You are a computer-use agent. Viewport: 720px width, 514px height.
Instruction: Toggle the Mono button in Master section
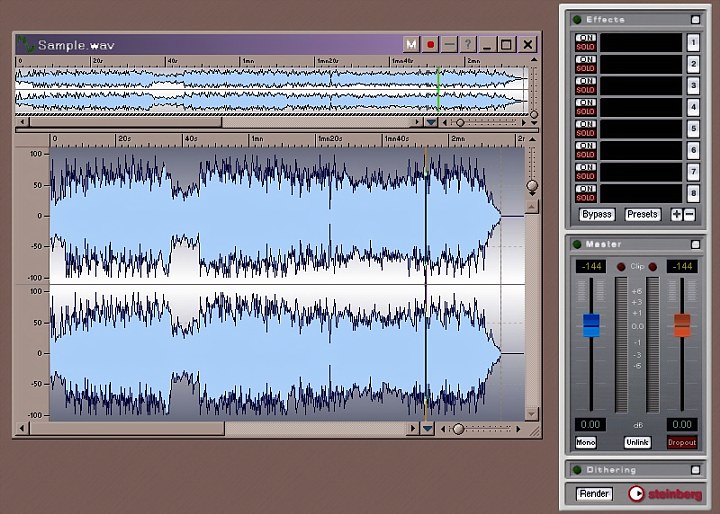click(x=586, y=442)
